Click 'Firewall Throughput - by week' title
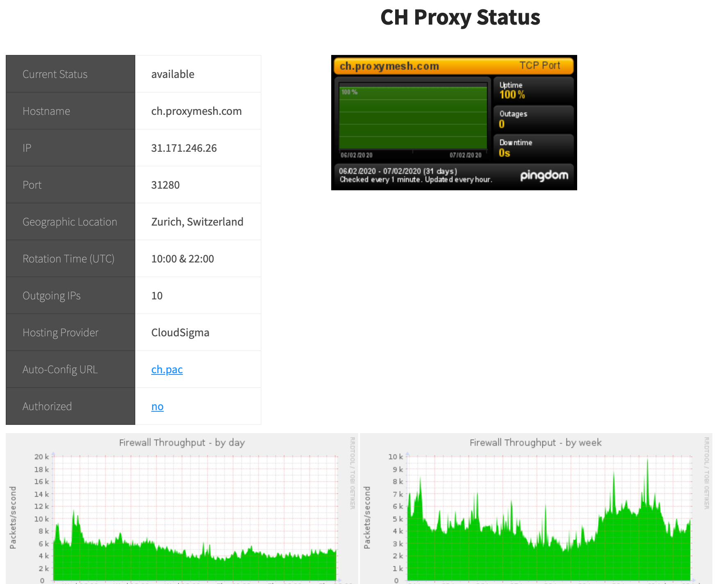This screenshot has width=728, height=584. pyautogui.click(x=536, y=443)
